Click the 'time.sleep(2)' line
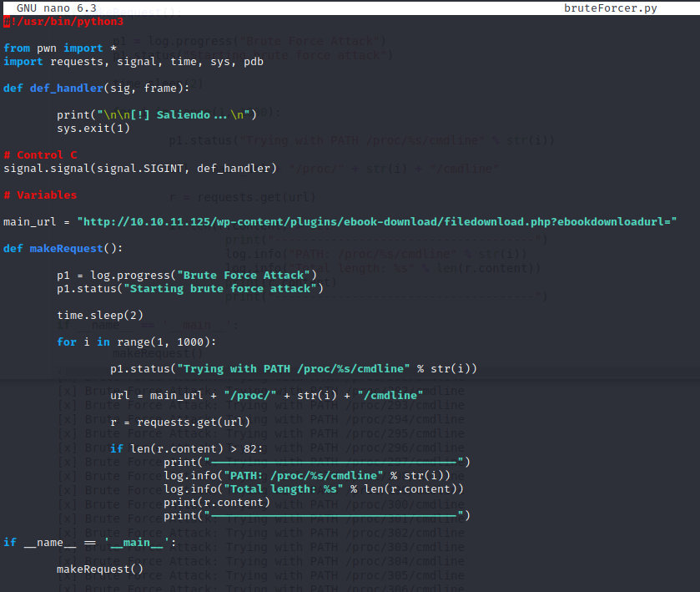 pyautogui.click(x=100, y=316)
